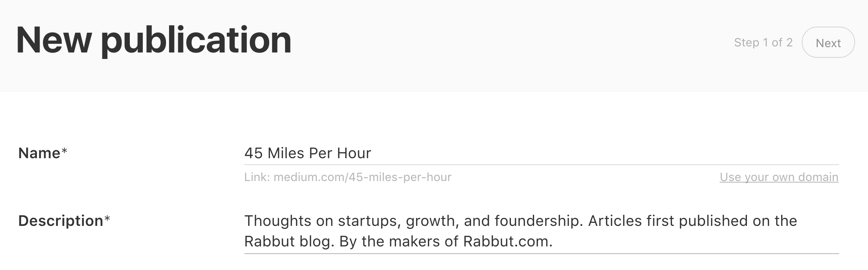Click the required asterisk beside Name
This screenshot has height=270, width=868.
(64, 151)
